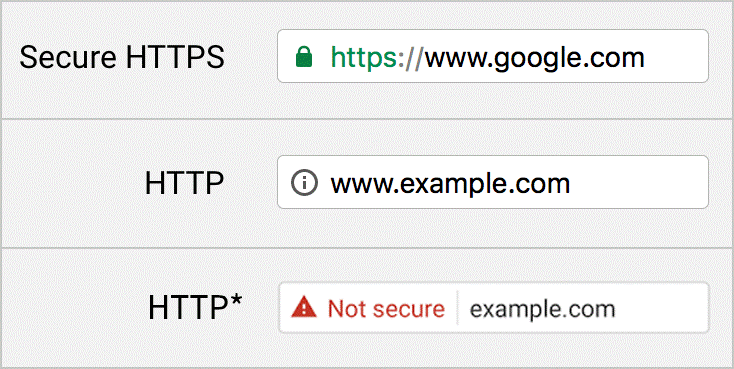Viewport: 734px width, 369px height.
Task: Click the "Secure HTTPS" label
Action: pos(122,57)
